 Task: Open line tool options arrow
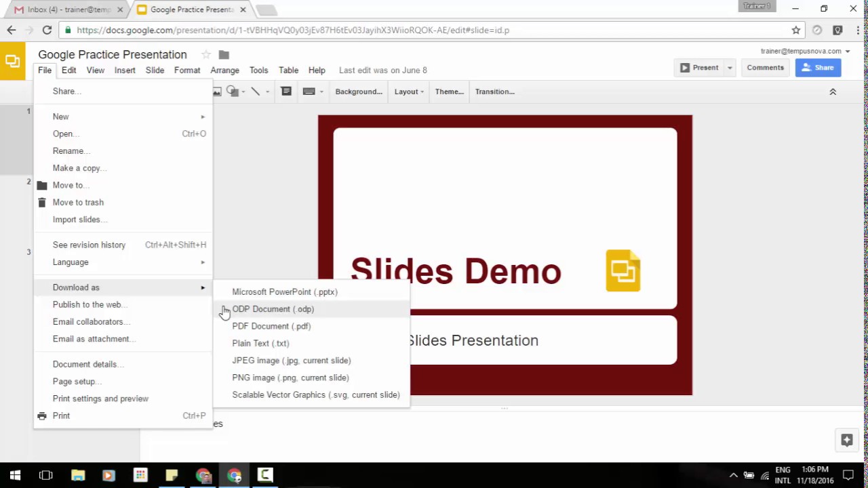click(x=267, y=91)
